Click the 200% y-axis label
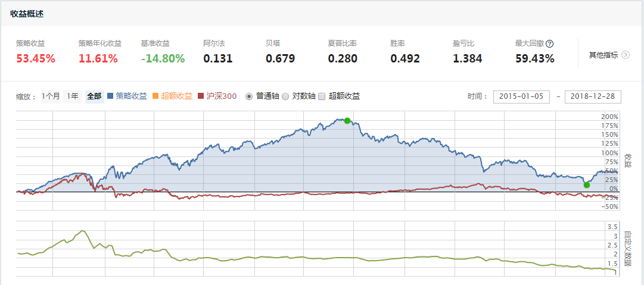644x285 pixels. (x=610, y=117)
